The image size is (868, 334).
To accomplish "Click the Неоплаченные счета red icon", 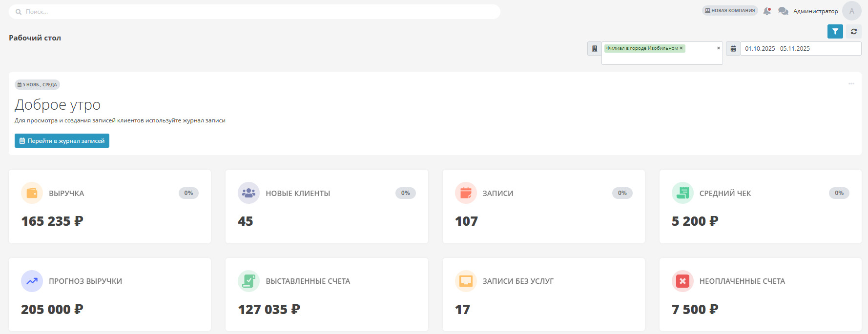I will click(x=682, y=281).
